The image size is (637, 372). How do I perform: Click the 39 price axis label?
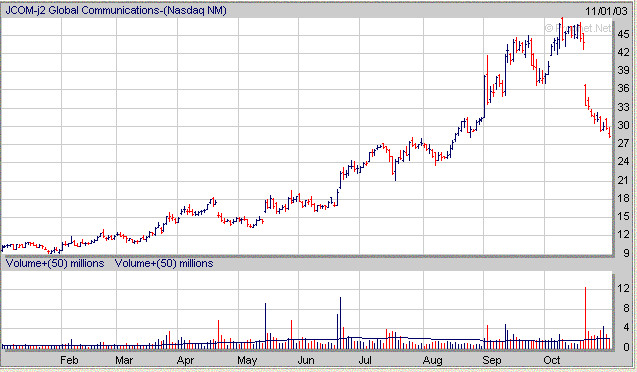tap(623, 70)
